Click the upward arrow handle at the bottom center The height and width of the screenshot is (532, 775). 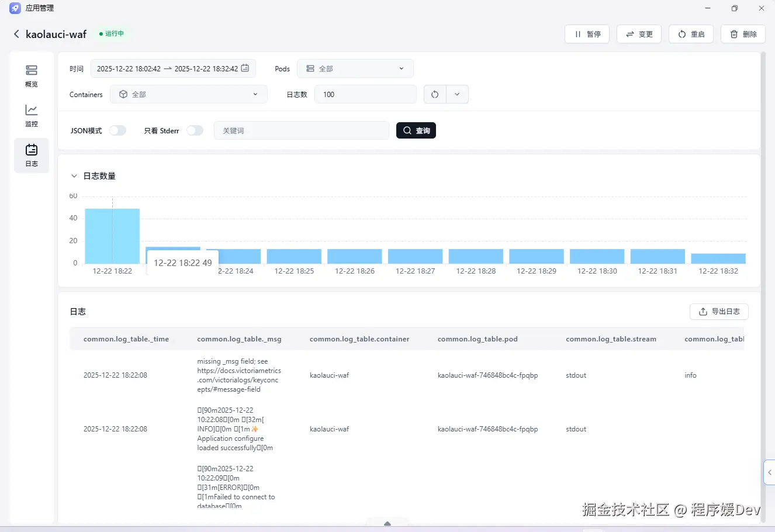tap(387, 524)
